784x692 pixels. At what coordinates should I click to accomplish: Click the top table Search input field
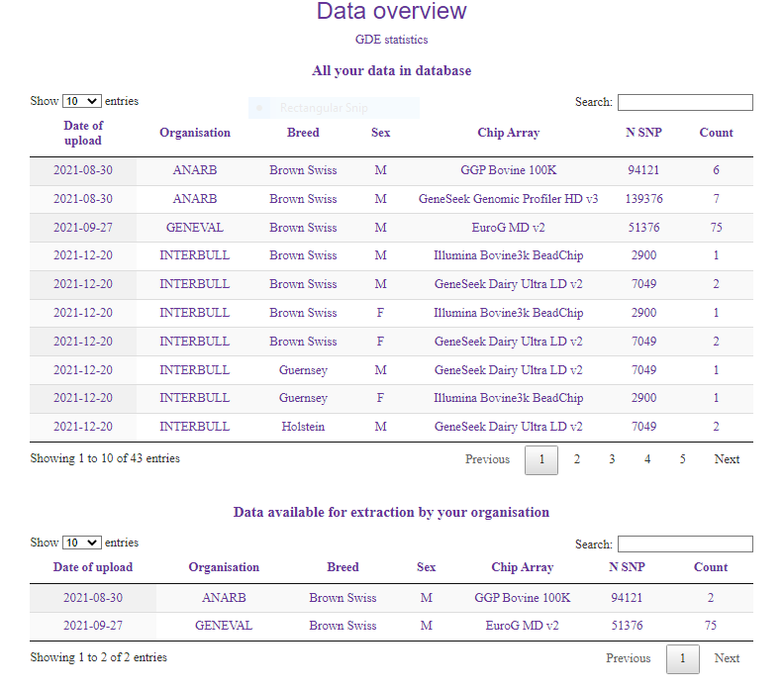685,102
